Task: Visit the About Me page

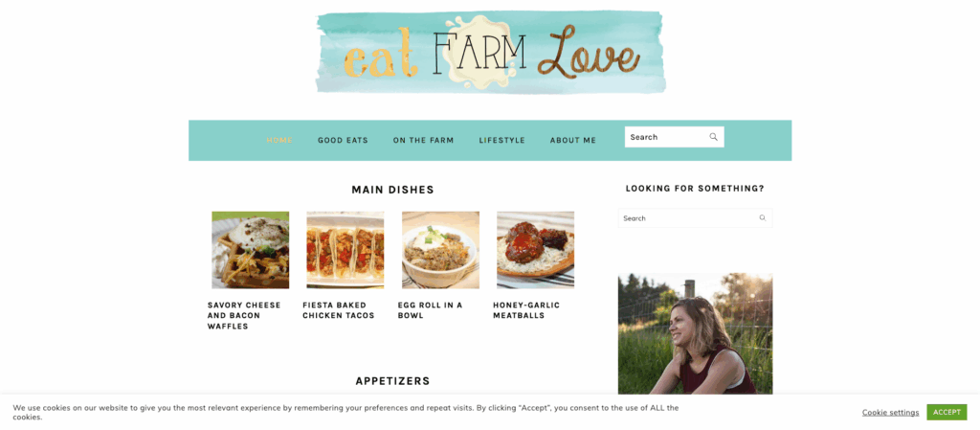Action: tap(573, 140)
